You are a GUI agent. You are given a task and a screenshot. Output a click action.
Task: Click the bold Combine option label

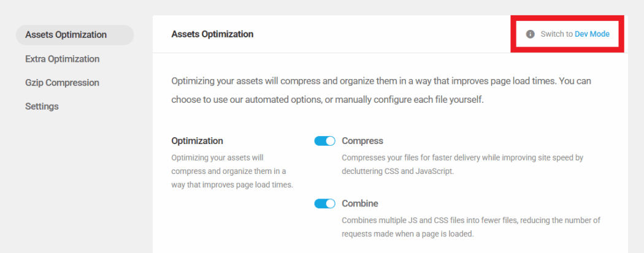pyautogui.click(x=360, y=203)
